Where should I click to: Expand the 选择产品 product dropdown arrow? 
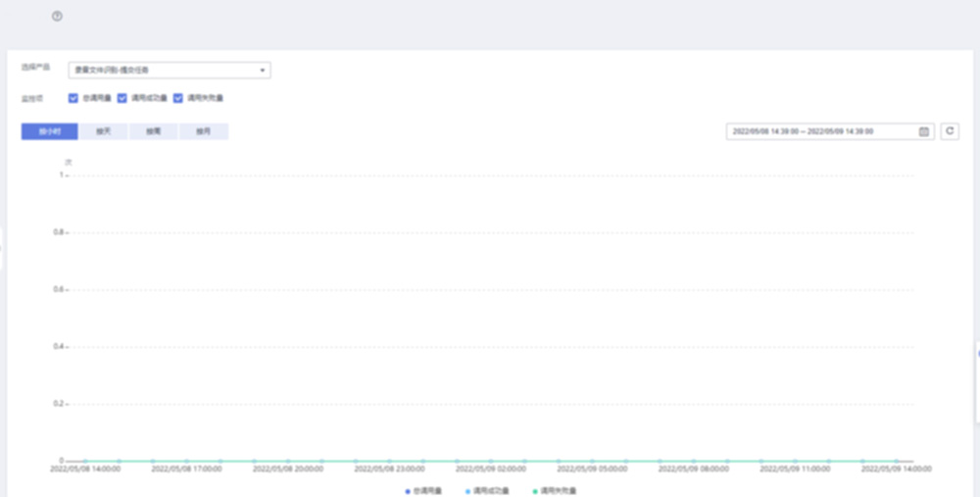(263, 71)
